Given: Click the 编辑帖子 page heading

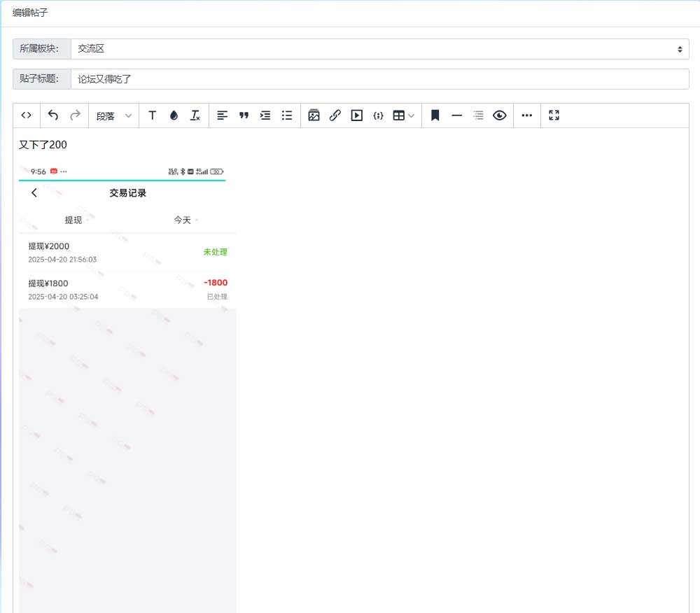Looking at the screenshot, I should click(30, 13).
